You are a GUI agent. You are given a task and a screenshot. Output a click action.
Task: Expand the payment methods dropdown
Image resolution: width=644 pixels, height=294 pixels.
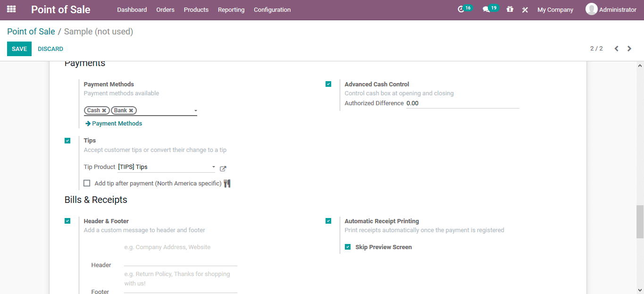click(x=195, y=110)
